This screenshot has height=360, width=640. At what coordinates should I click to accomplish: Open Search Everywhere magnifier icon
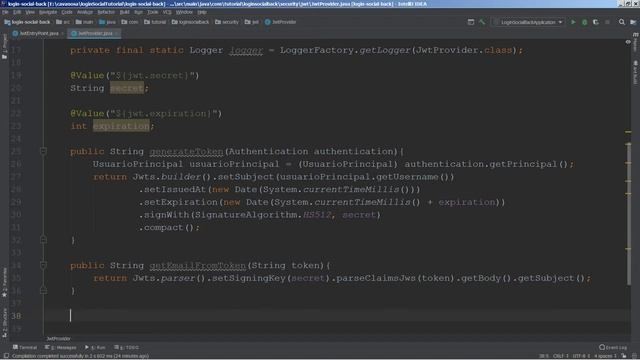[x=622, y=22]
